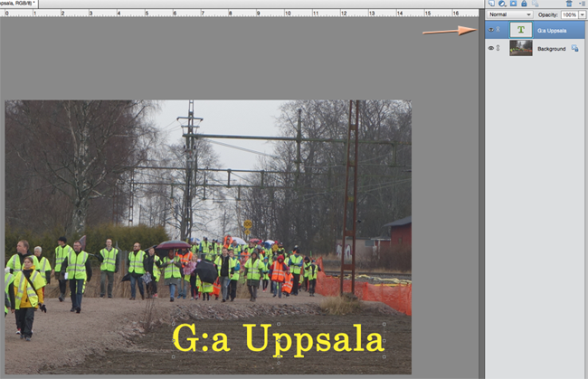Open the Opacity slider dropdown arrow
Screen dimensions: 588x379
tap(582, 15)
